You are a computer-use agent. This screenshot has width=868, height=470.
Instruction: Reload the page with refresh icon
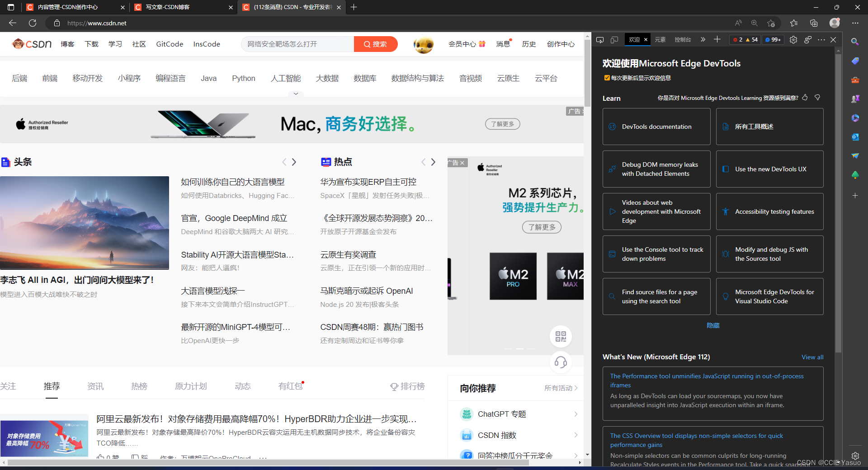click(x=33, y=23)
